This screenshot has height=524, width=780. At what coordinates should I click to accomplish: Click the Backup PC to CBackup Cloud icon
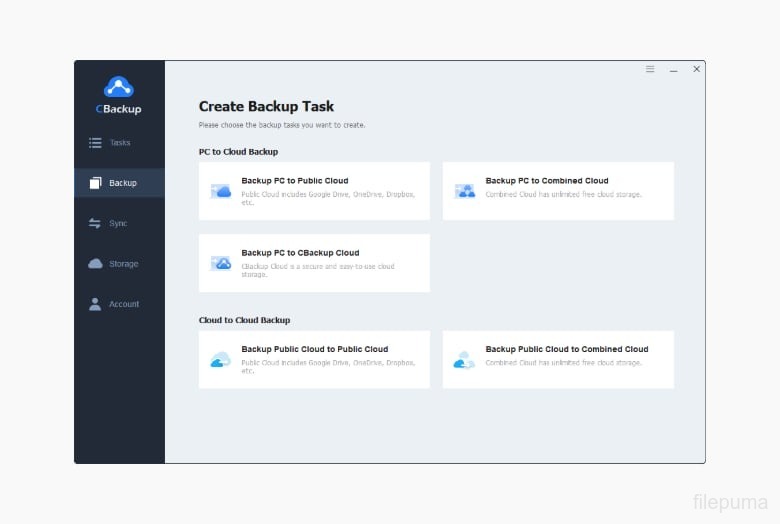coord(221,263)
